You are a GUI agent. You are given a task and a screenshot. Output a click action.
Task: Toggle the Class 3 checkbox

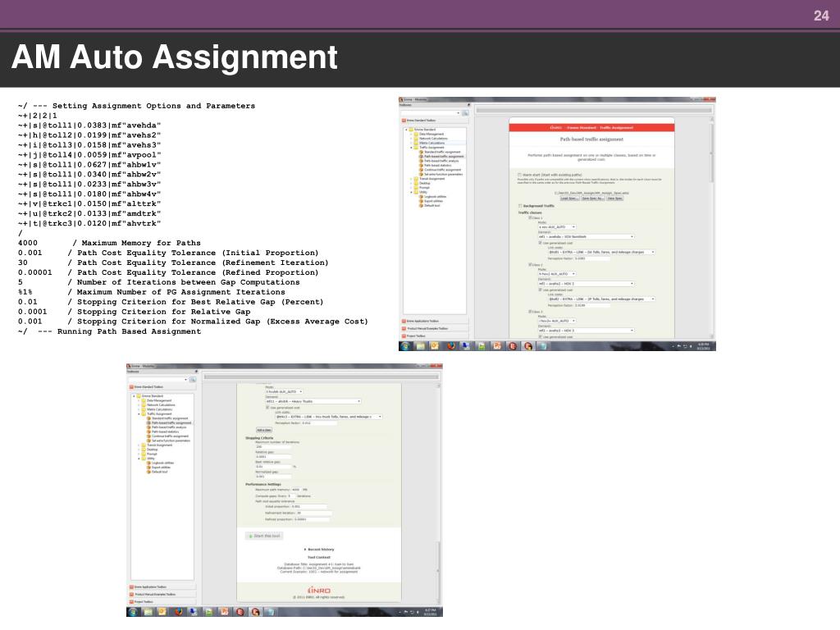point(530,311)
